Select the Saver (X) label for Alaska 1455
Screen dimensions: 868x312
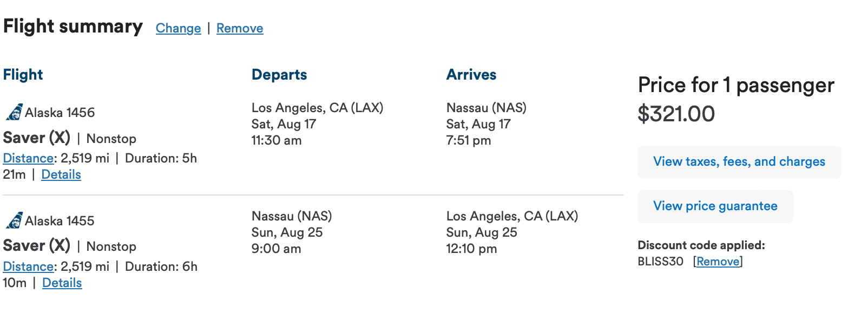[37, 245]
